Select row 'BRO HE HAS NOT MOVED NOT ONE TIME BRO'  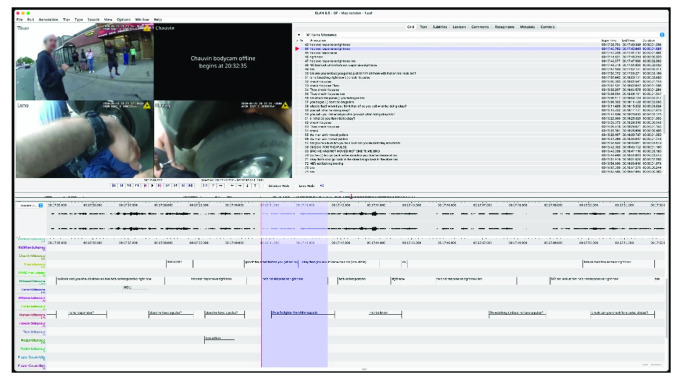[x=479, y=151]
